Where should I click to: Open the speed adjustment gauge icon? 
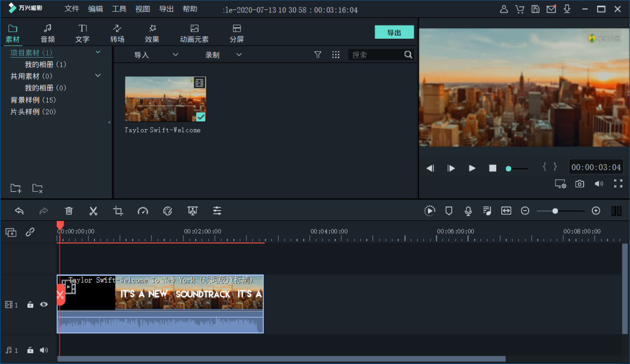(143, 211)
